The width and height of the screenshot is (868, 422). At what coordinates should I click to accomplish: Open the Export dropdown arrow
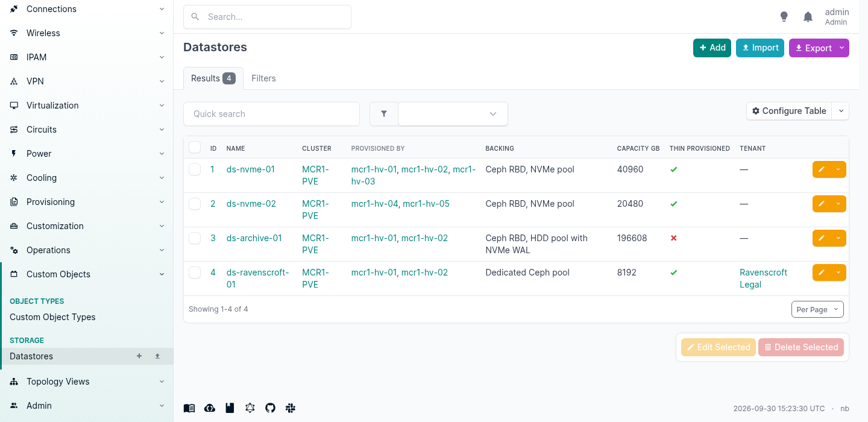click(842, 48)
